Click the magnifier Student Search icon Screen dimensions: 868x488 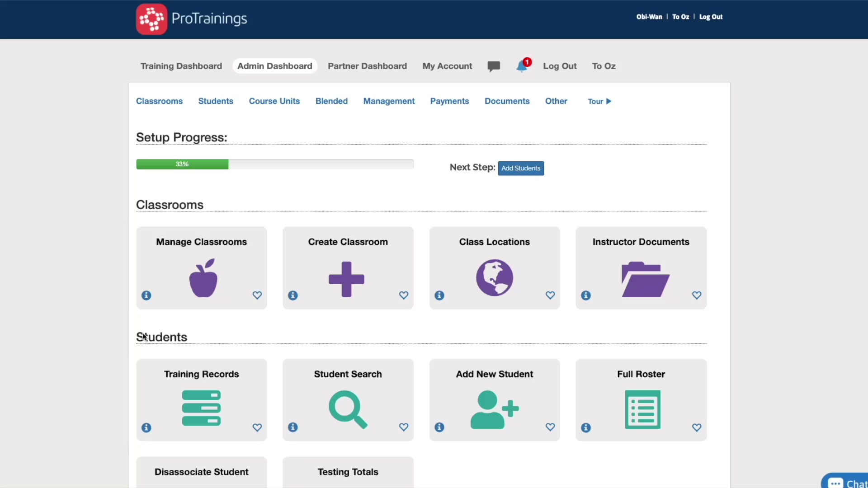pos(348,409)
